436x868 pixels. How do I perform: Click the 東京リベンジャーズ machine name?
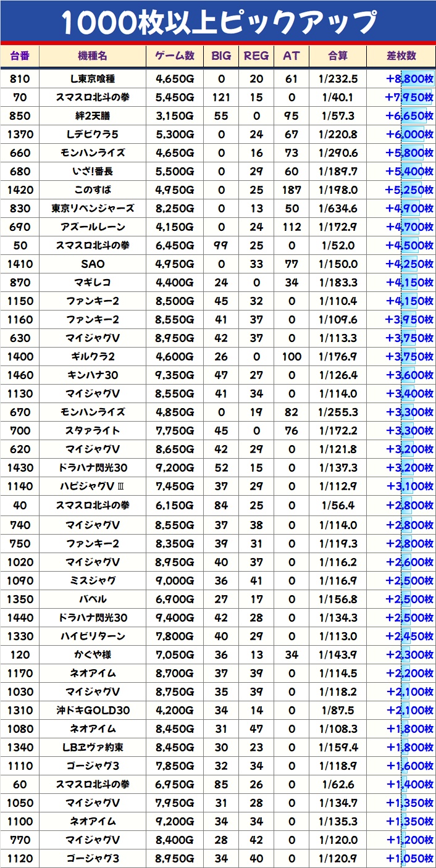point(93,208)
